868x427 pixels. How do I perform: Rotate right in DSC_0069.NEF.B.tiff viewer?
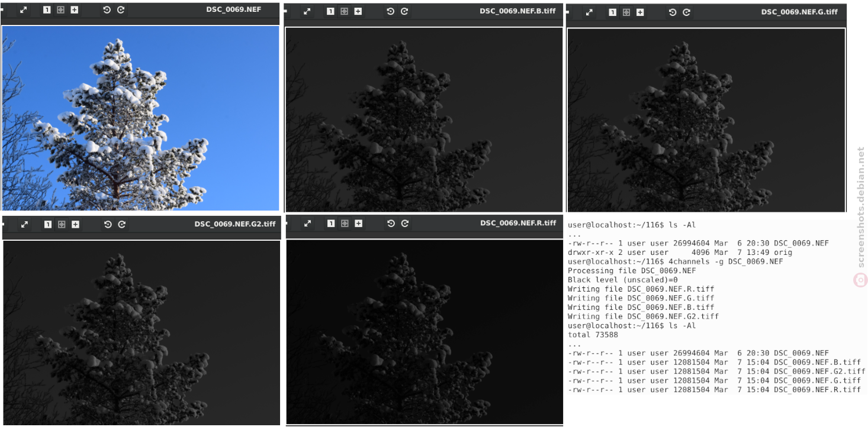click(404, 11)
